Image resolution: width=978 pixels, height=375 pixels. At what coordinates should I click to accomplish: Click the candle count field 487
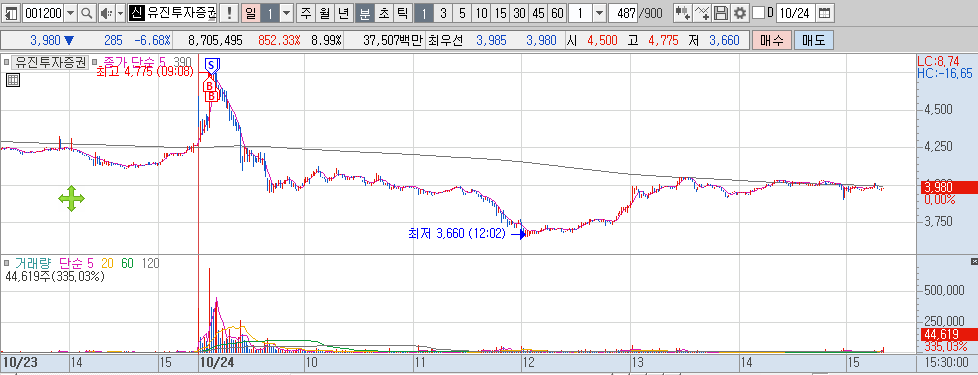pyautogui.click(x=622, y=12)
